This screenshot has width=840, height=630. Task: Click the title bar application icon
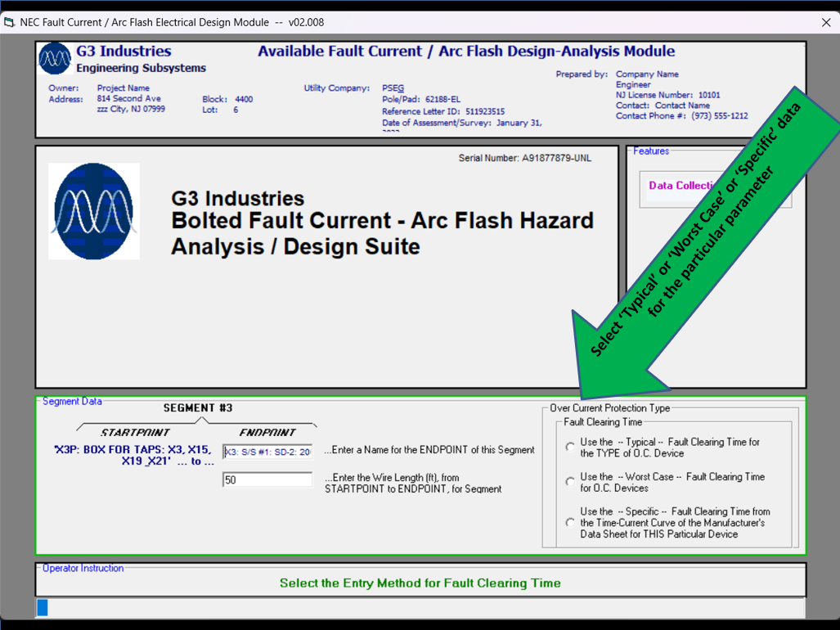[x=9, y=23]
